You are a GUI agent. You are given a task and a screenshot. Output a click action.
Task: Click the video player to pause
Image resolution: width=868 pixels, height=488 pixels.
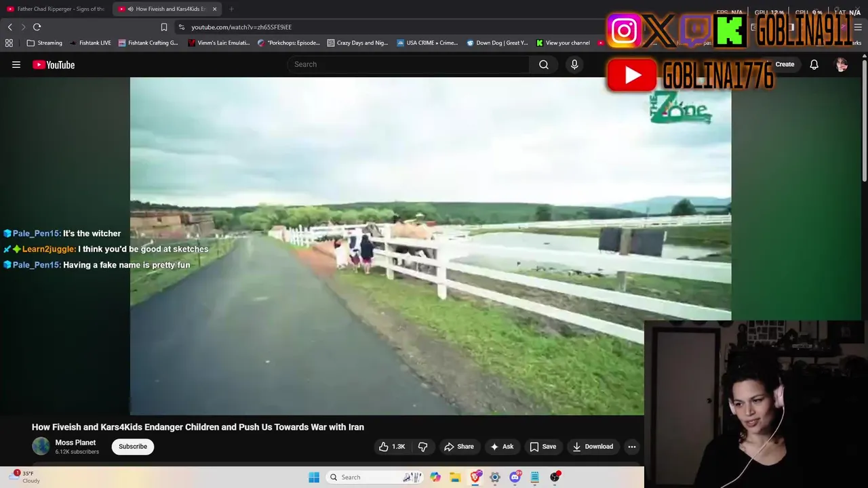pos(431,246)
